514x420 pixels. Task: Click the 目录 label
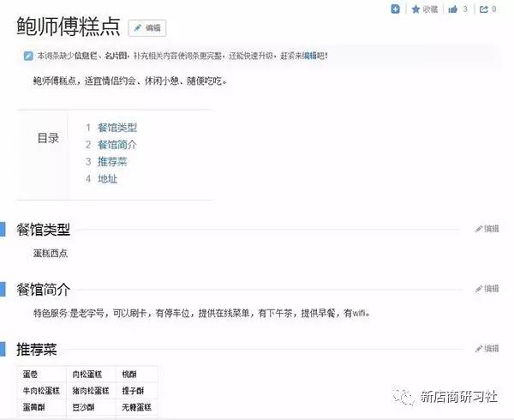[x=48, y=138]
